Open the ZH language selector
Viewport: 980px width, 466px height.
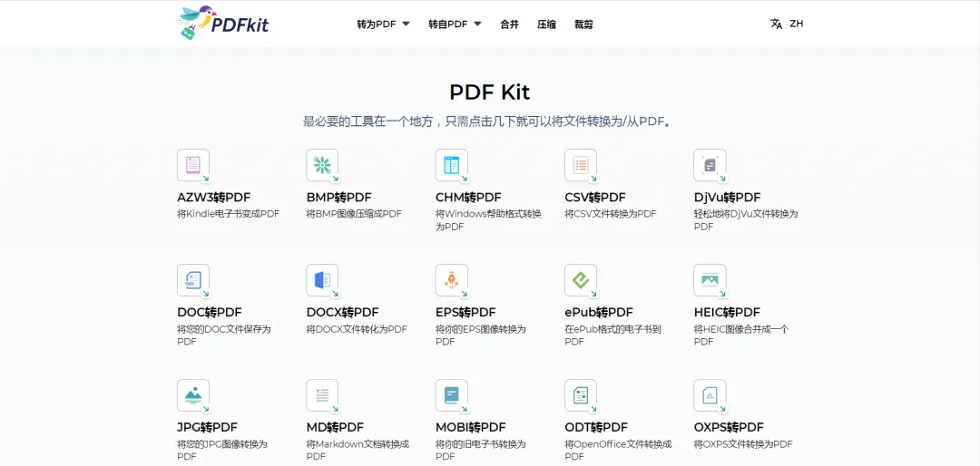pos(797,24)
